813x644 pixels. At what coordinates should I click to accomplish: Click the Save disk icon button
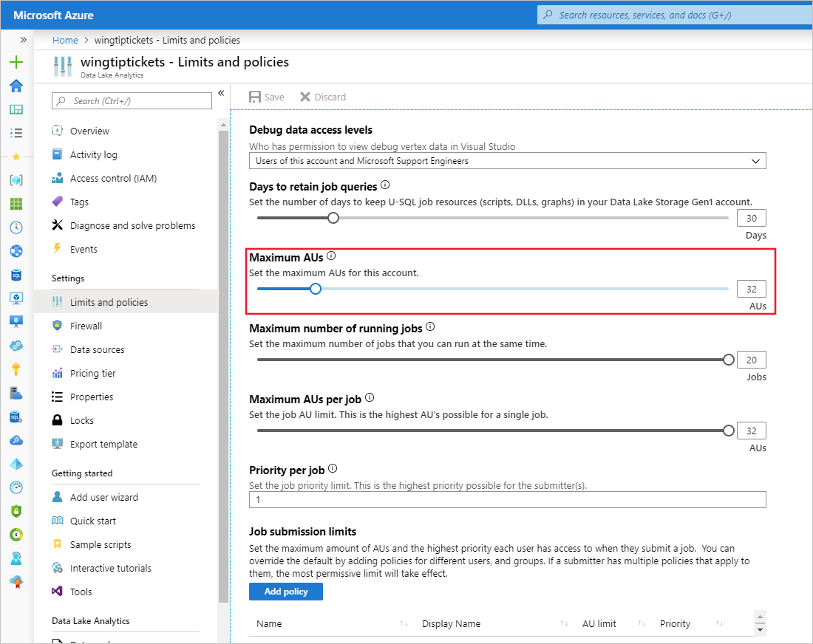pyautogui.click(x=266, y=97)
